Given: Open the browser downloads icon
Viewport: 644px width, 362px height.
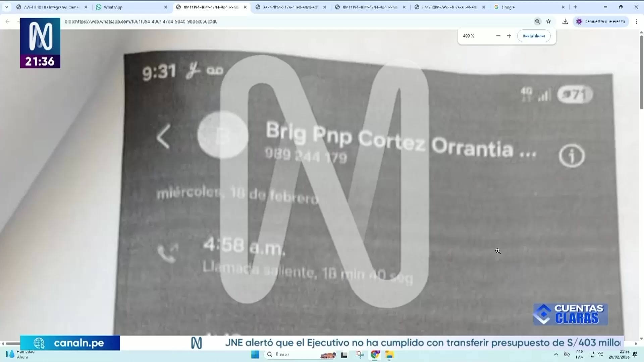Looking at the screenshot, I should 565,21.
